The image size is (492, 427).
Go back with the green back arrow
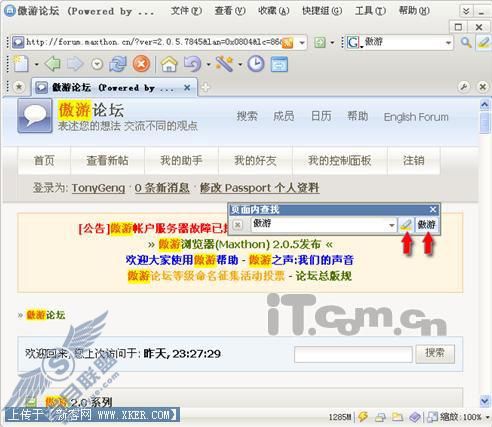point(53,64)
